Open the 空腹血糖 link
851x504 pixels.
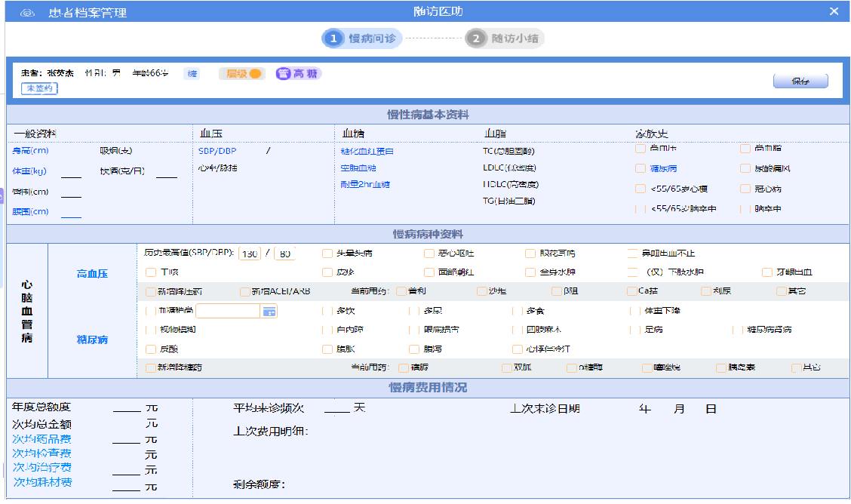click(358, 168)
